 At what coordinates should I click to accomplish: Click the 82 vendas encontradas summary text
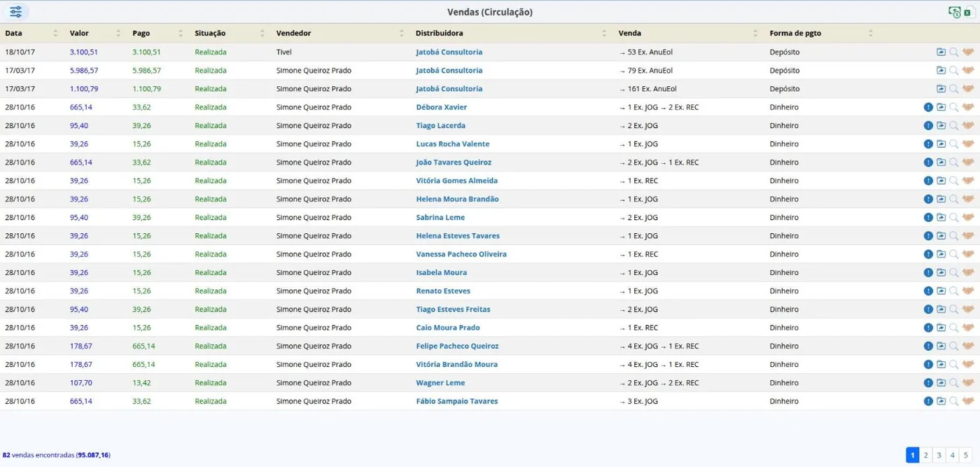[56, 455]
